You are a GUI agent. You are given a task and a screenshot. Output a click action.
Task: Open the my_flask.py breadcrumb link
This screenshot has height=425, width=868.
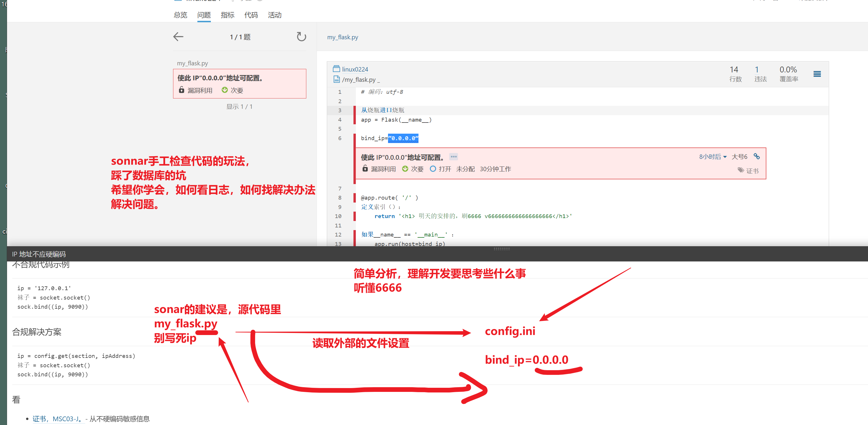[342, 37]
